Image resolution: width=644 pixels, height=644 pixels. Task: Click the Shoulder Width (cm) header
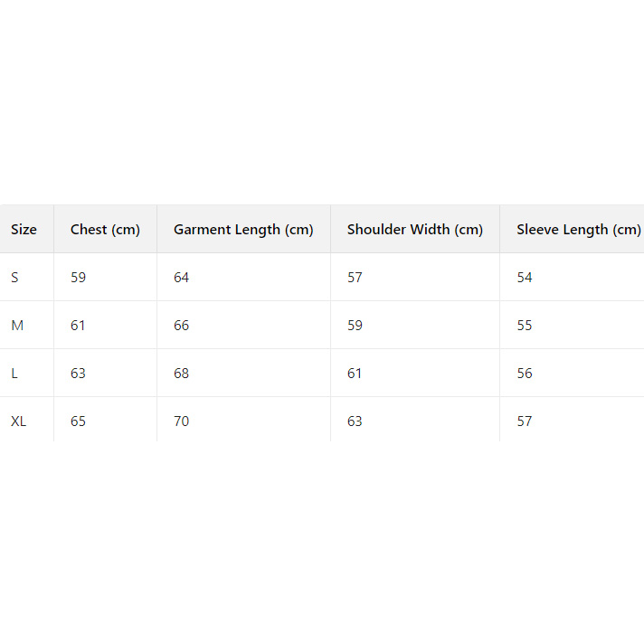[x=415, y=230]
